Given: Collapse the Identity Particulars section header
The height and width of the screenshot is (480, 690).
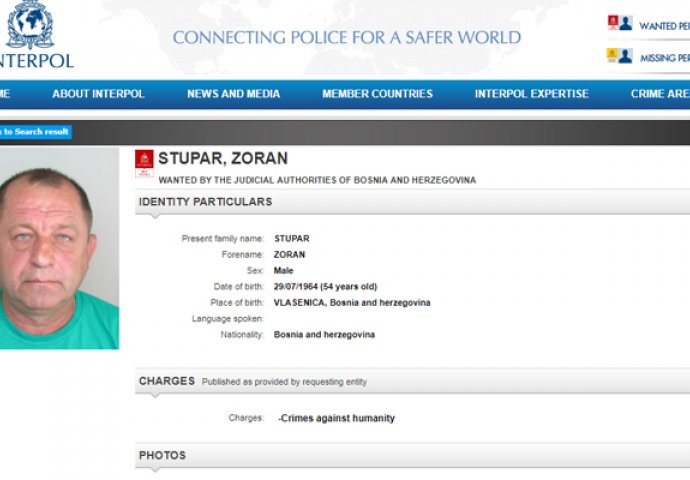Looking at the screenshot, I should (205, 202).
